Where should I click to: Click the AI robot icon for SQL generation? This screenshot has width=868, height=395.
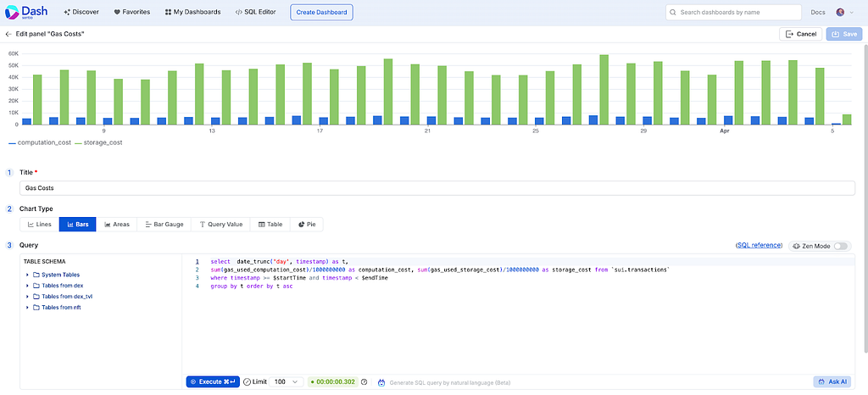point(381,382)
